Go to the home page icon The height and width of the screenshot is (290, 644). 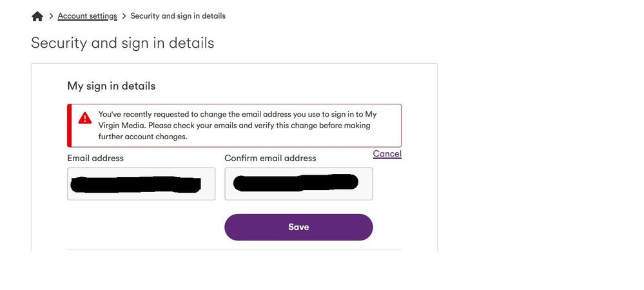coord(37,16)
